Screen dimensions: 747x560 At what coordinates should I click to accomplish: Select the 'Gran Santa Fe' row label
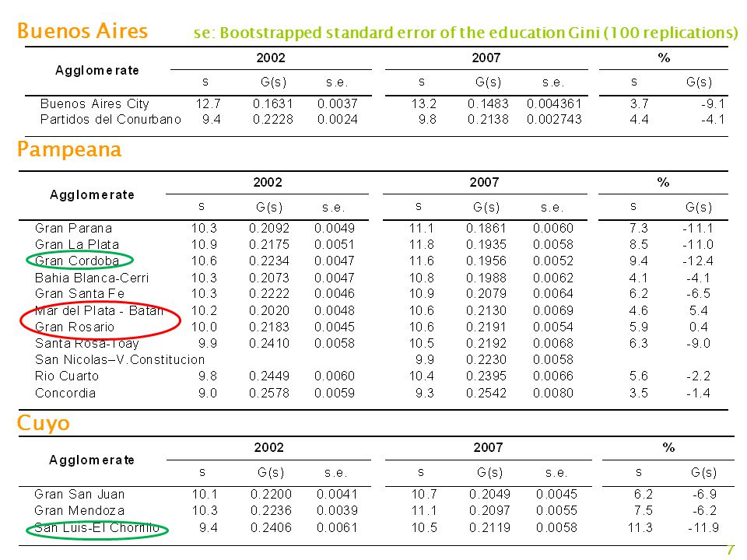click(x=79, y=293)
